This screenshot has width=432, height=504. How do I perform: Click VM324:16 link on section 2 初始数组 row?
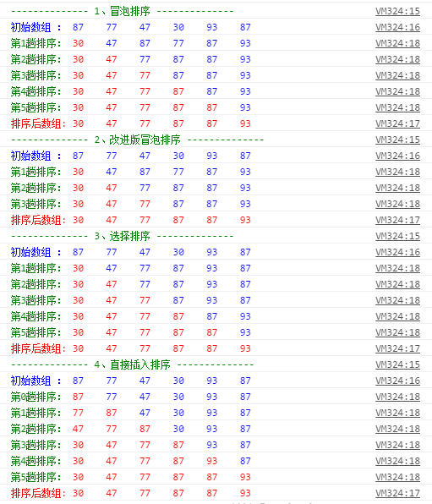397,156
